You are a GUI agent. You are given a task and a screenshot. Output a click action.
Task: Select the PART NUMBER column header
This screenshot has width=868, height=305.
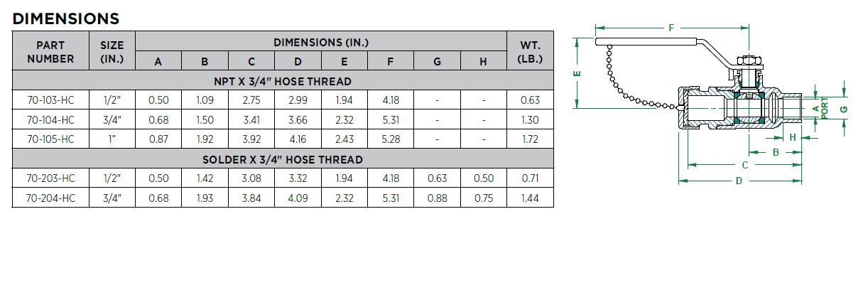(50, 52)
